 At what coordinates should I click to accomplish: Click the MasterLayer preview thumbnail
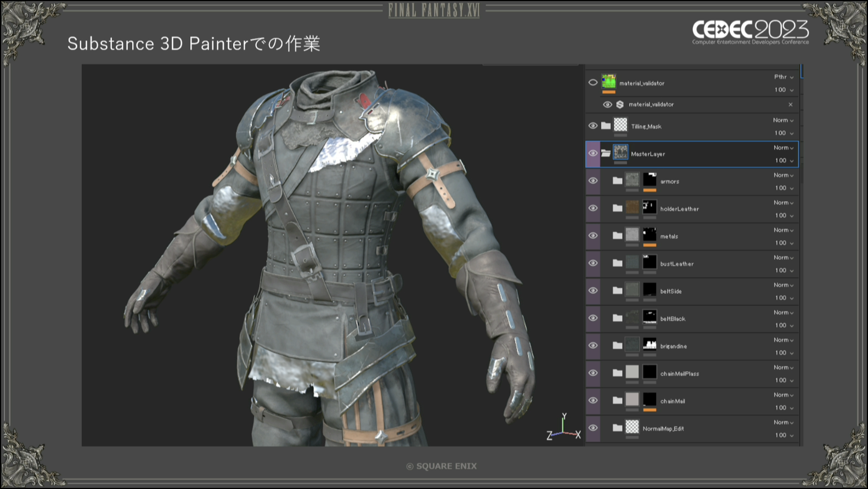click(621, 152)
